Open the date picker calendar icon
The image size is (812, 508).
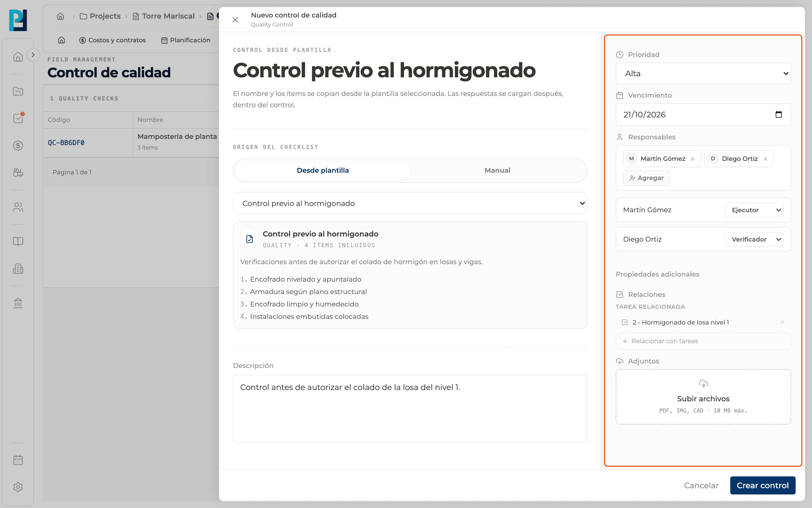[x=779, y=115]
